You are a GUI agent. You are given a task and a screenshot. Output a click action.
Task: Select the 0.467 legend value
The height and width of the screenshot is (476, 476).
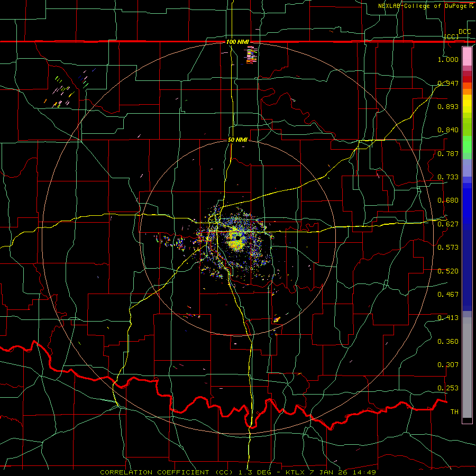pos(448,295)
